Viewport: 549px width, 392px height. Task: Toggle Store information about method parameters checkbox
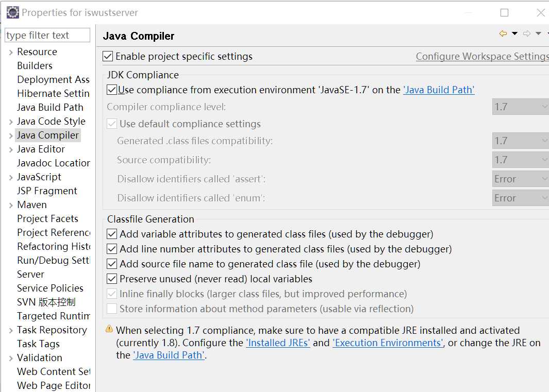pos(112,309)
